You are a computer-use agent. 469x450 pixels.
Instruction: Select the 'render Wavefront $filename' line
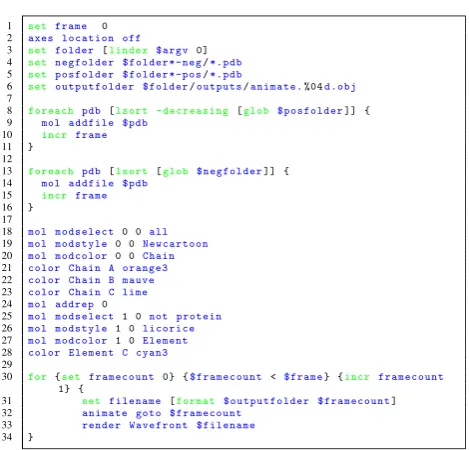coord(169,425)
